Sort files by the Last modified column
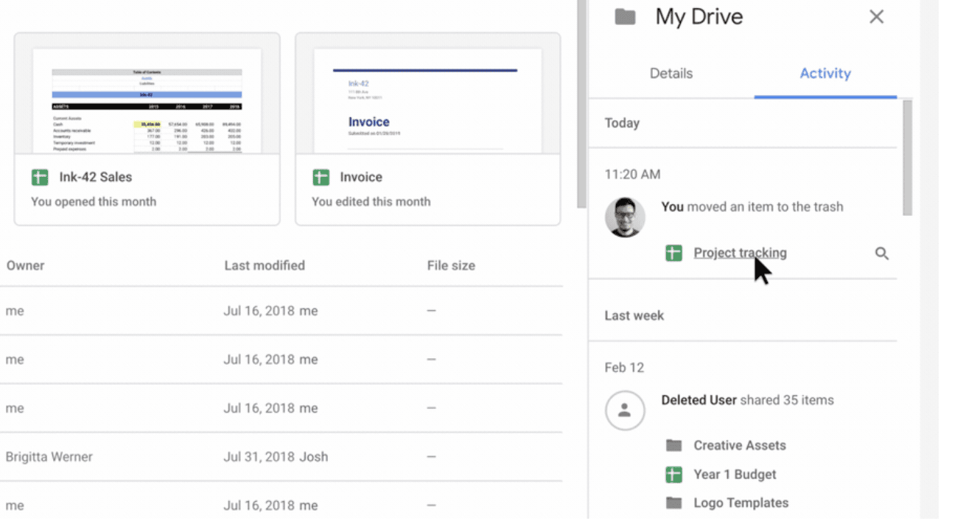Image resolution: width=980 pixels, height=532 pixels. click(x=265, y=265)
